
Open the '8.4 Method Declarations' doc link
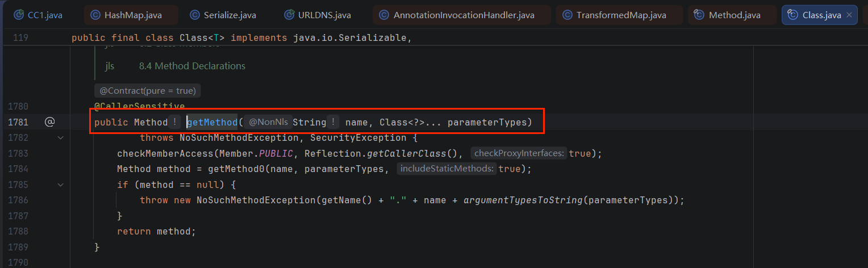tap(192, 66)
